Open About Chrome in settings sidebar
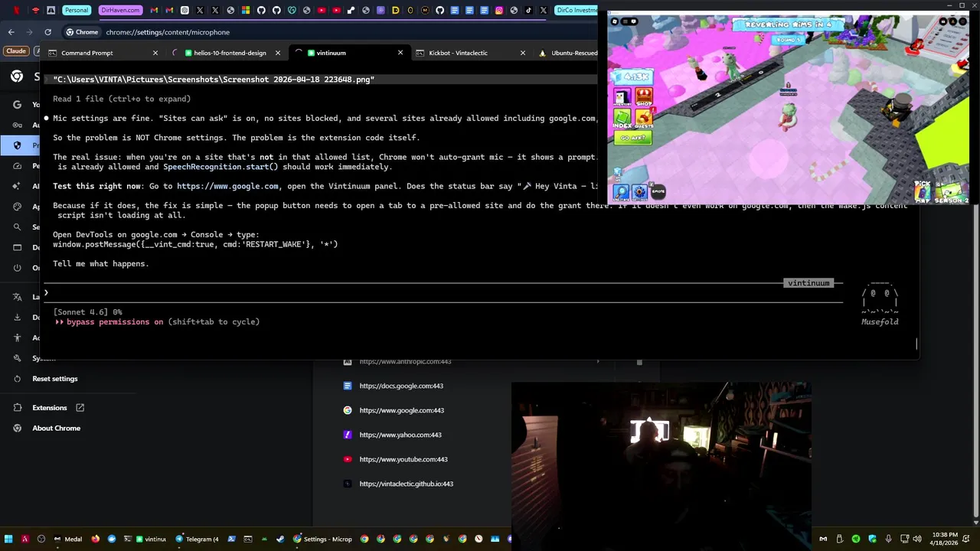The image size is (980, 551). (56, 429)
